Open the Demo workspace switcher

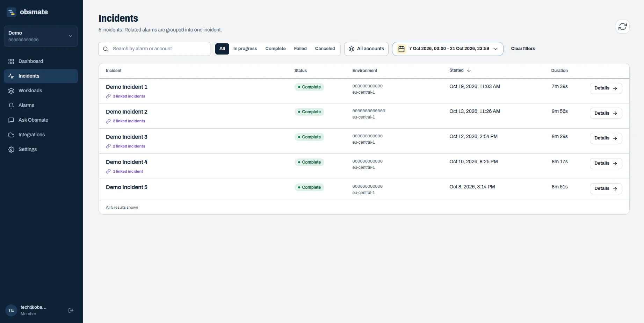41,36
